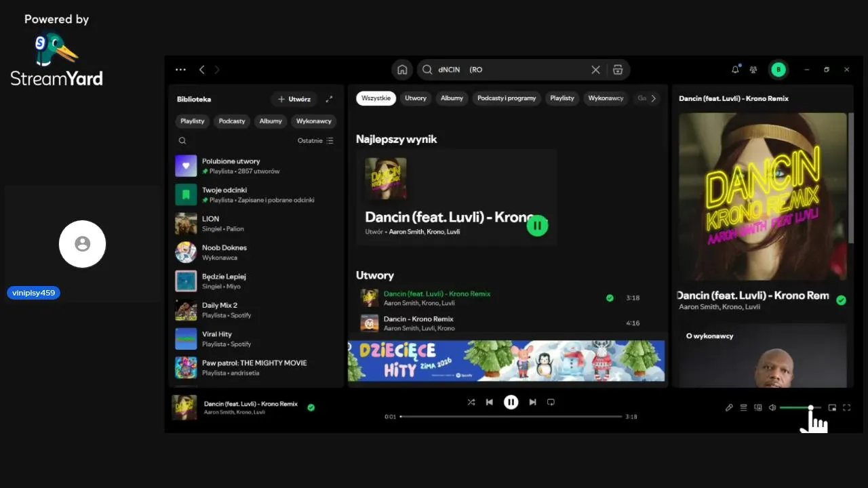This screenshot has height=488, width=868.
Task: Open friend activity icon
Action: click(x=753, y=69)
